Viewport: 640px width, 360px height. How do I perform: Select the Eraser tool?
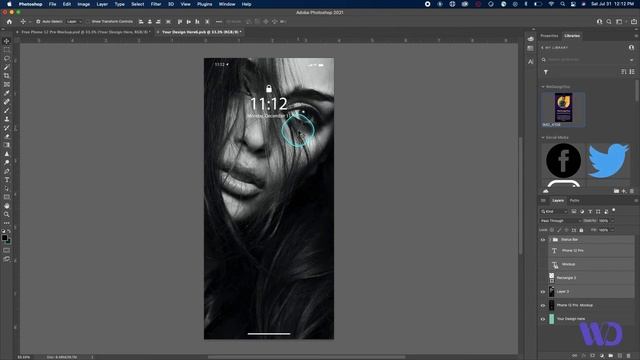pos(7,136)
